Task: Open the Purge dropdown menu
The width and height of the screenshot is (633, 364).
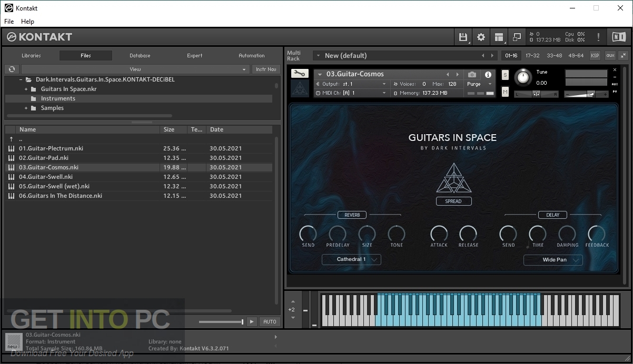Action: click(479, 84)
